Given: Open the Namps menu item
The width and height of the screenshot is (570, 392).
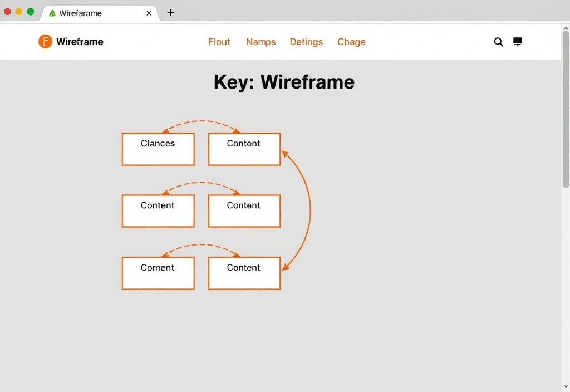Looking at the screenshot, I should [x=261, y=42].
